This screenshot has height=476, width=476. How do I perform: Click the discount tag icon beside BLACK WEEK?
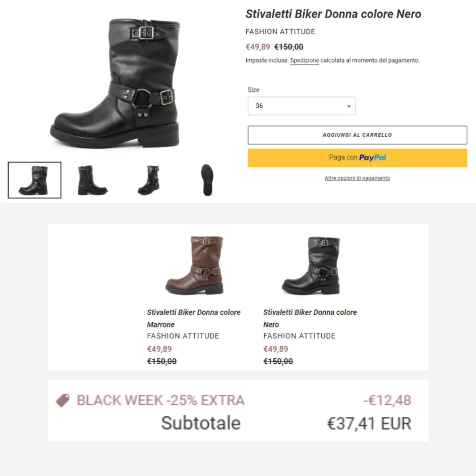click(x=63, y=400)
